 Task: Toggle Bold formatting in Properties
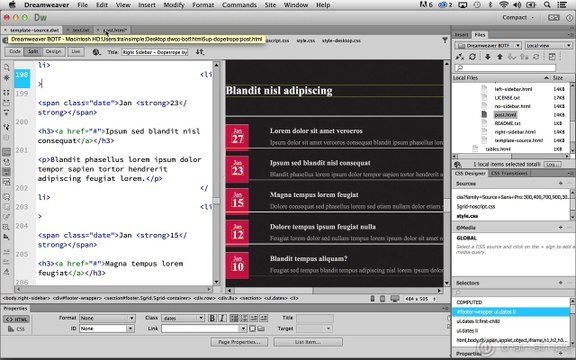[212, 318]
